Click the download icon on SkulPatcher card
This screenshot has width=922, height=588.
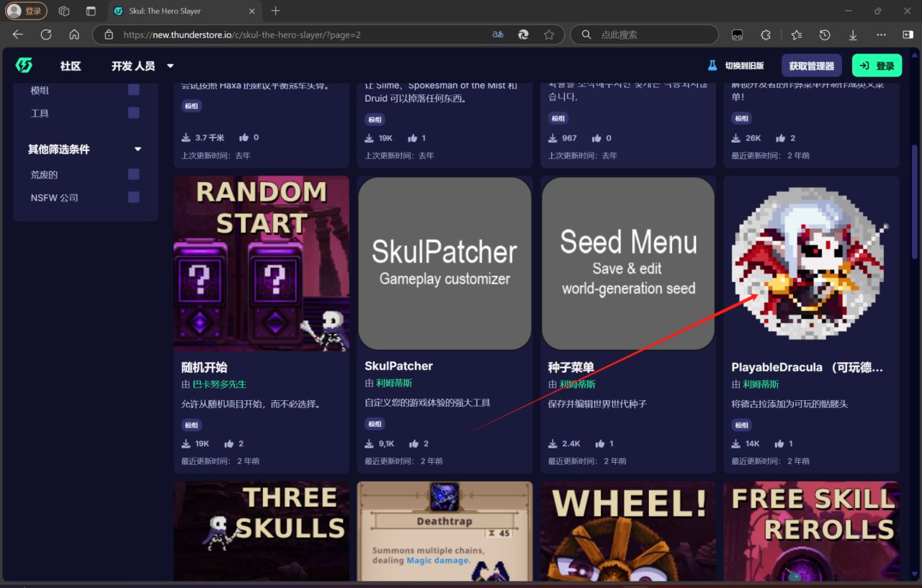coord(370,443)
